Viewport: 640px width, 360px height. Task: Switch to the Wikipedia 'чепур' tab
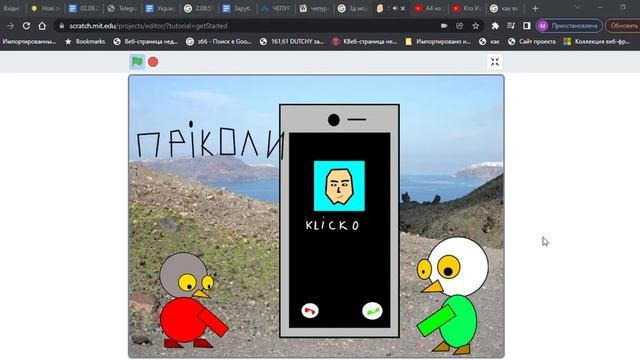coord(314,8)
